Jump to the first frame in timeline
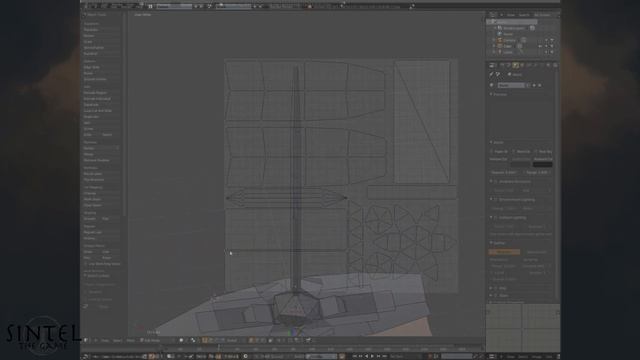The height and width of the screenshot is (360, 640). point(355,356)
